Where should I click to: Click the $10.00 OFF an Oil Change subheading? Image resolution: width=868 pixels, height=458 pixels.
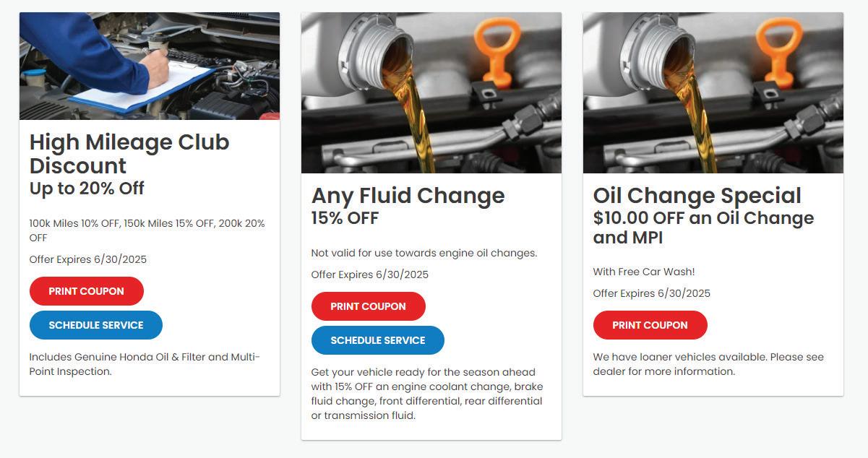coord(703,228)
